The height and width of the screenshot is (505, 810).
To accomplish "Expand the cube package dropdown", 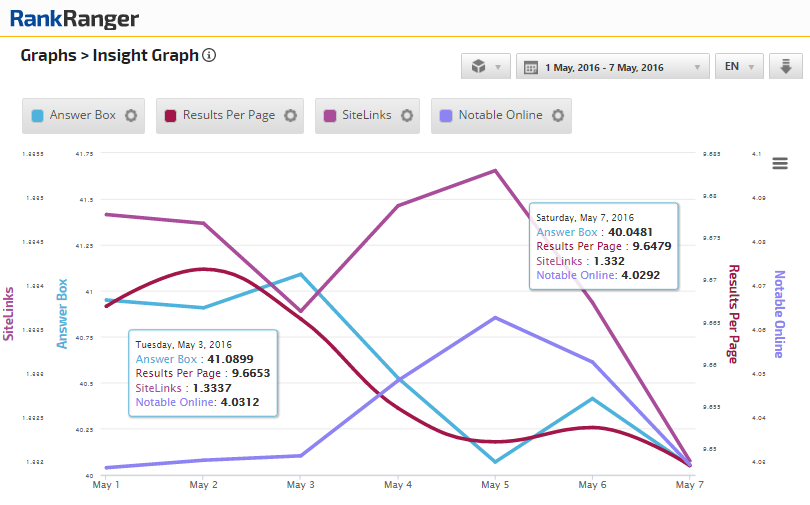I will [x=486, y=67].
